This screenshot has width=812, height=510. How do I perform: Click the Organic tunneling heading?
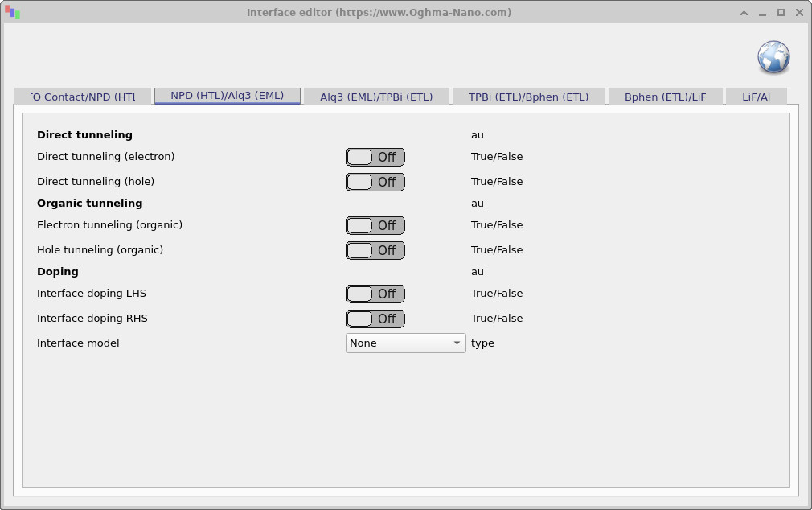90,203
